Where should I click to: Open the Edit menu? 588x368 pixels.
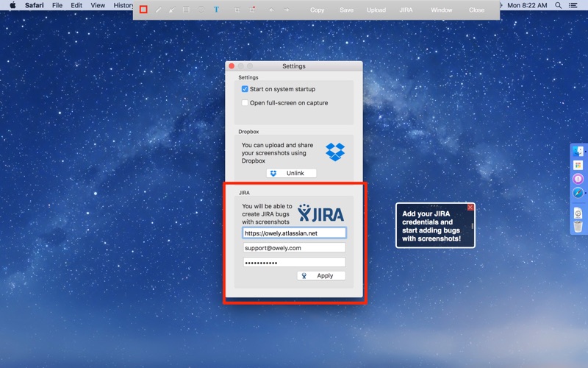tap(76, 5)
